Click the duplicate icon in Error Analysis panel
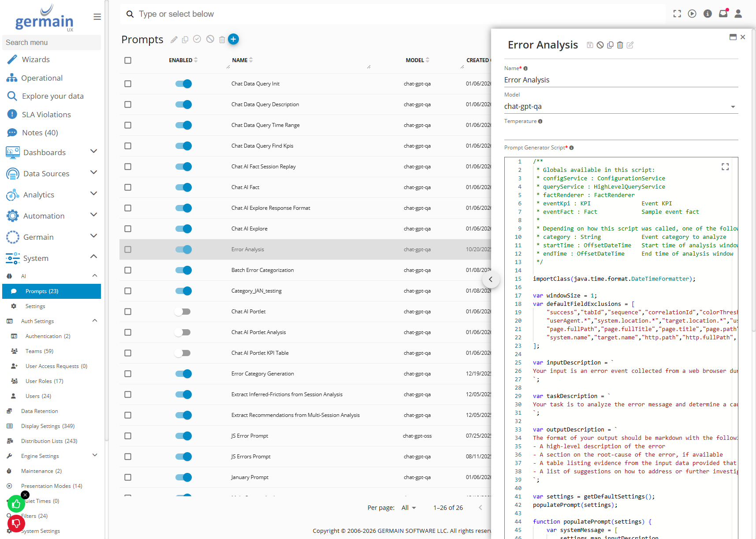 tap(610, 45)
